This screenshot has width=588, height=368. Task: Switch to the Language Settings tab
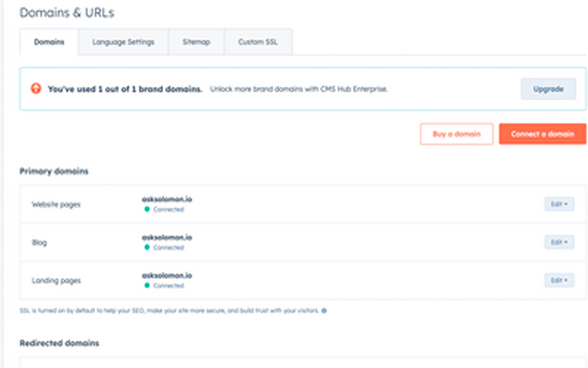click(x=123, y=42)
